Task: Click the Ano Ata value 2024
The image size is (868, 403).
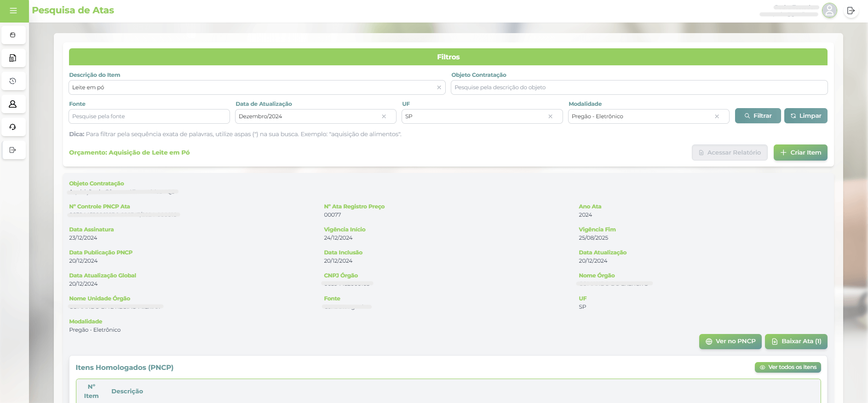Action: click(585, 215)
